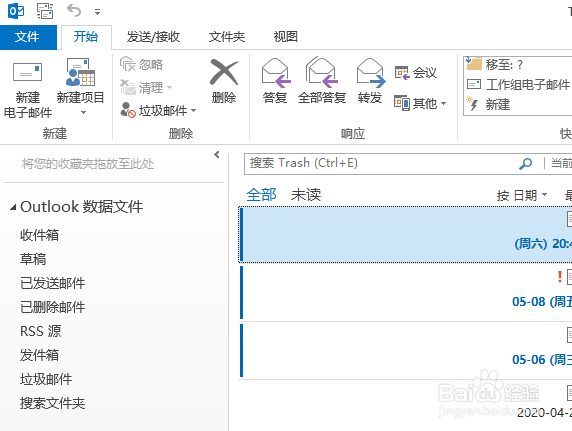Open the 文件 (File) menu
The width and height of the screenshot is (572, 431).
pos(27,37)
